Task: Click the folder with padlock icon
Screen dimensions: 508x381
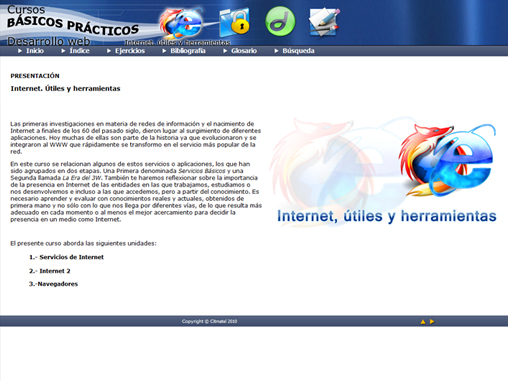Action: click(234, 22)
